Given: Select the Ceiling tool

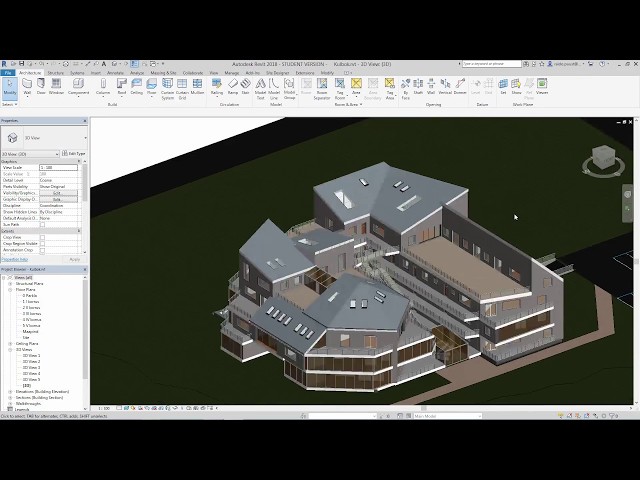Looking at the screenshot, I should click(x=136, y=87).
